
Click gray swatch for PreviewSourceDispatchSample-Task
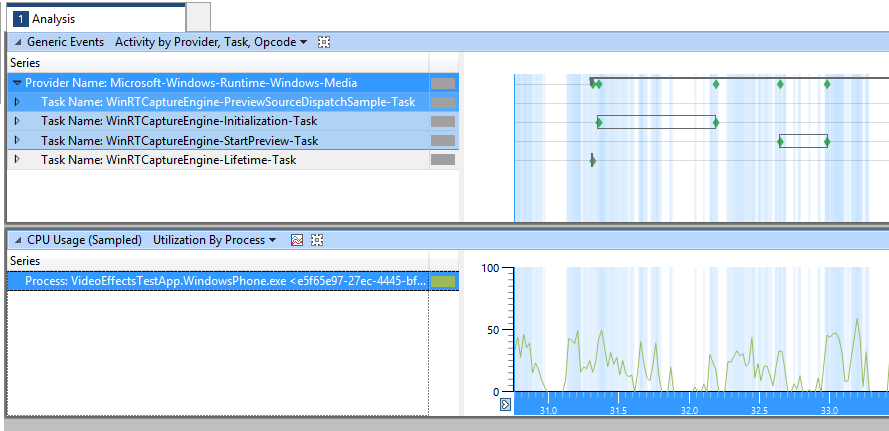(443, 102)
